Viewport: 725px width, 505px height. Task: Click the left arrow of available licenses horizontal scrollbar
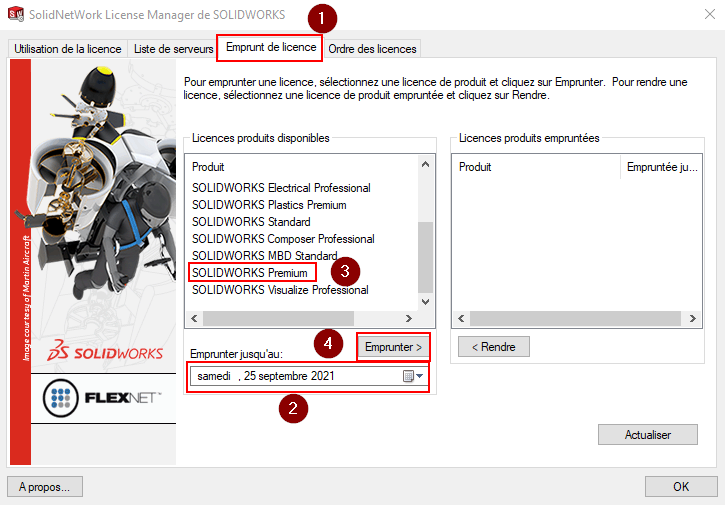(x=194, y=318)
